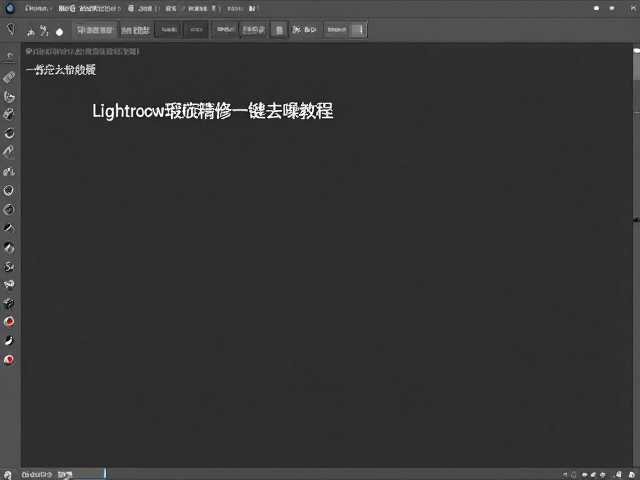Screen dimensions: 640x480
Task: Click the page-shaped document icon in options bar
Action: [279, 30]
